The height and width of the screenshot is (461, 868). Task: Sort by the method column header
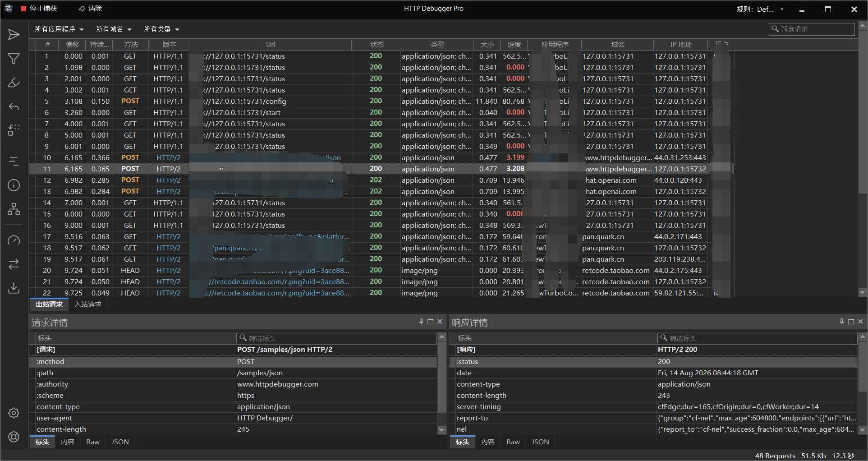[131, 44]
